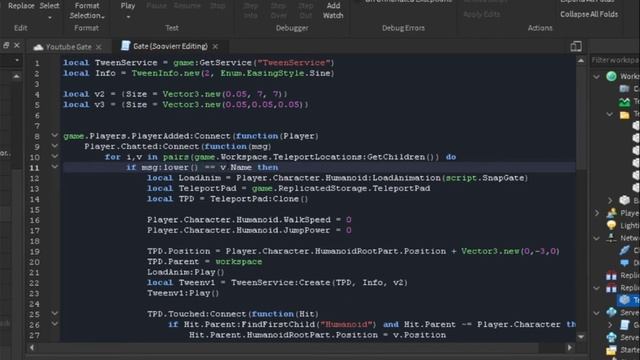Click the horizontal scrollbar right arrow
The height and width of the screenshot is (360, 640).
(x=570, y=348)
